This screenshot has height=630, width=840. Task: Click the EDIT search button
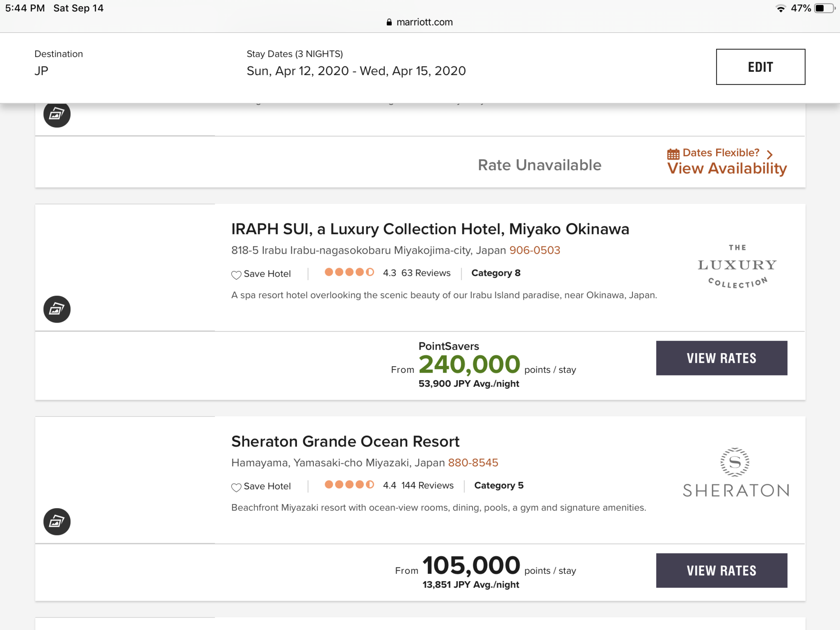click(x=761, y=67)
